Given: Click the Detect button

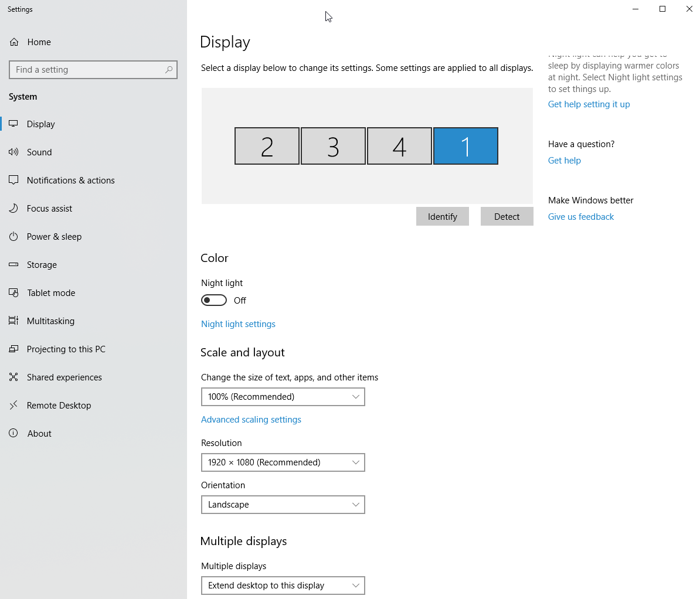Looking at the screenshot, I should click(x=507, y=216).
